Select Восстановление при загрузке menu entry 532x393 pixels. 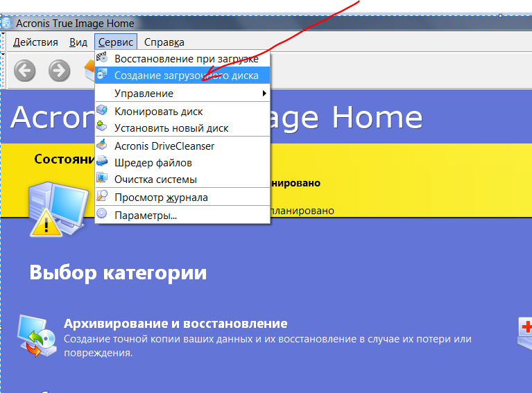182,59
